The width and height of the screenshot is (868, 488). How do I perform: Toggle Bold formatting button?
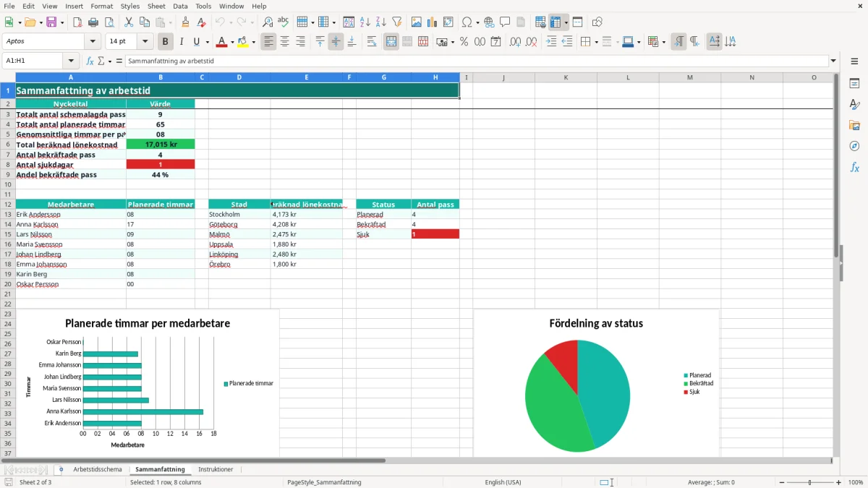click(x=165, y=42)
